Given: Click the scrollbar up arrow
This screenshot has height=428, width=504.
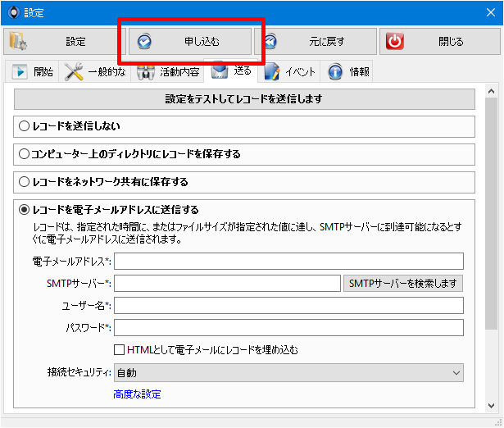Looking at the screenshot, I should tap(491, 91).
